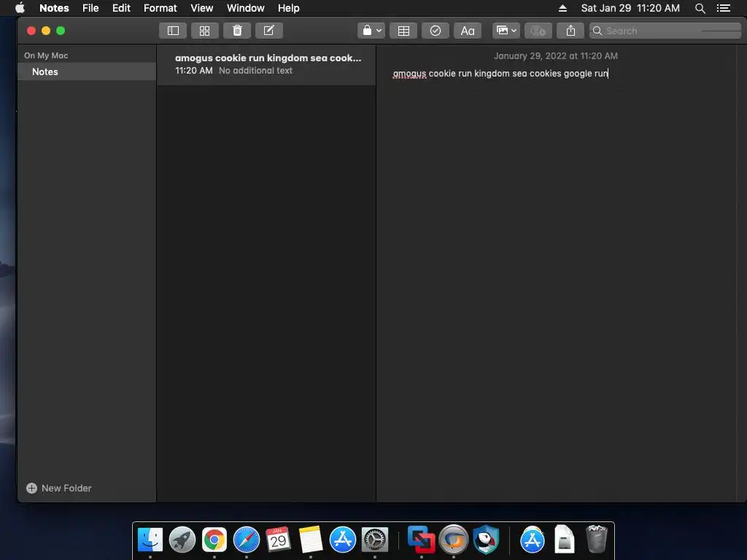Open the disk image file in Dock

(x=565, y=539)
